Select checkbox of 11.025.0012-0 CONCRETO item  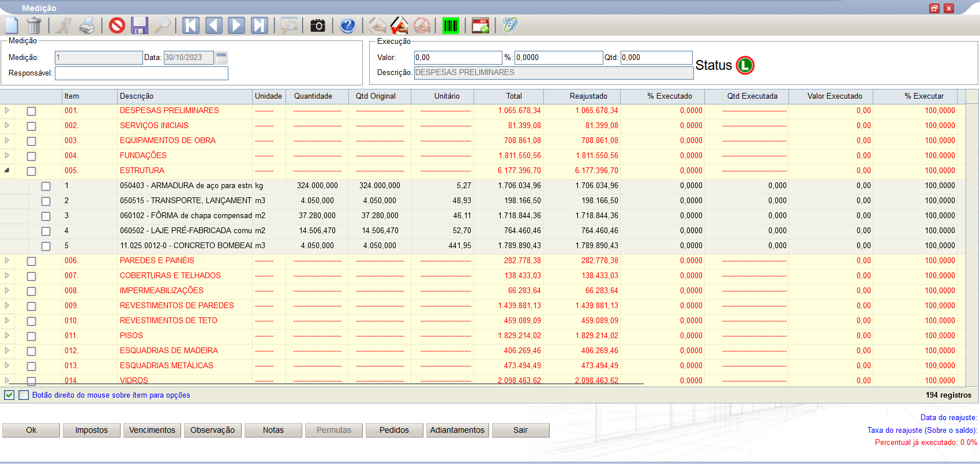tap(46, 246)
